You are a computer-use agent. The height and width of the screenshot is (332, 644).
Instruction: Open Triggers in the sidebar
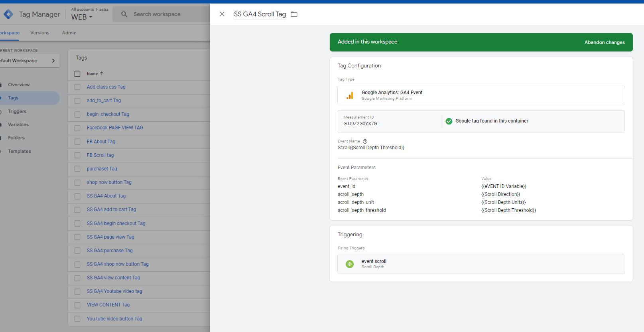click(17, 111)
